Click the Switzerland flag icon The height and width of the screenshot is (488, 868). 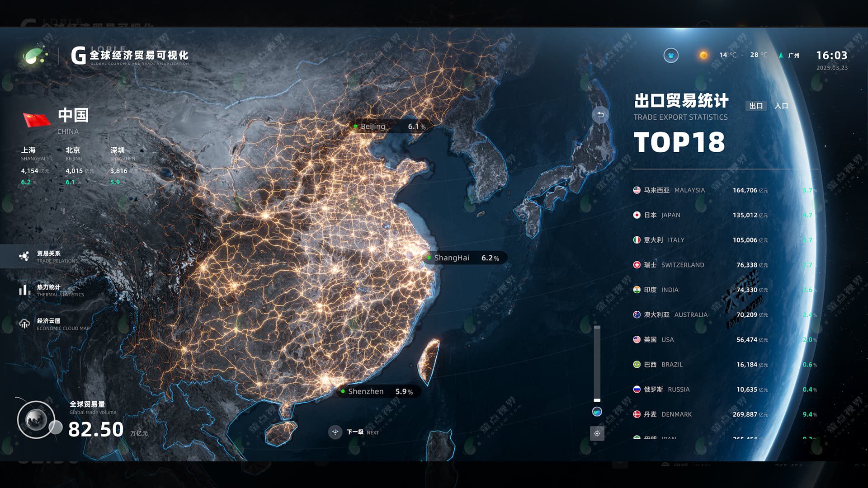[x=637, y=265]
